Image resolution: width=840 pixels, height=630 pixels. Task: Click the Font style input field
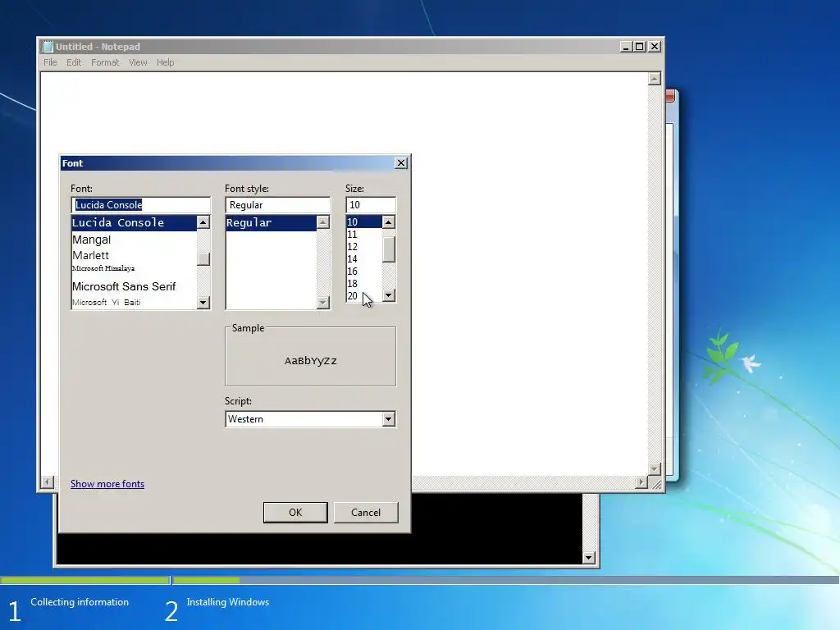[x=277, y=204]
